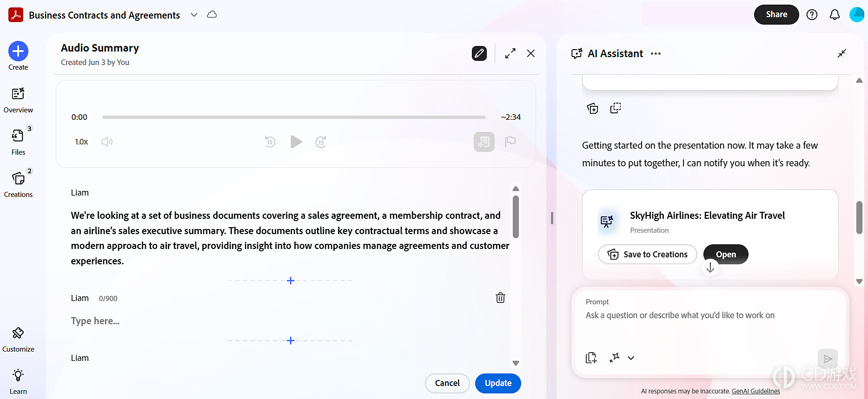Click the flag report icon

point(510,141)
